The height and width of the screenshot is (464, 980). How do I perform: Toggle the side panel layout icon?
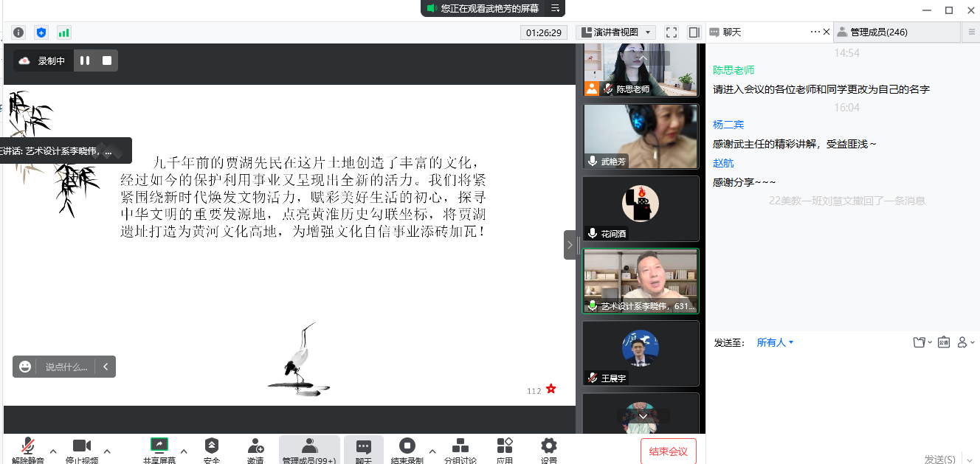tap(694, 32)
